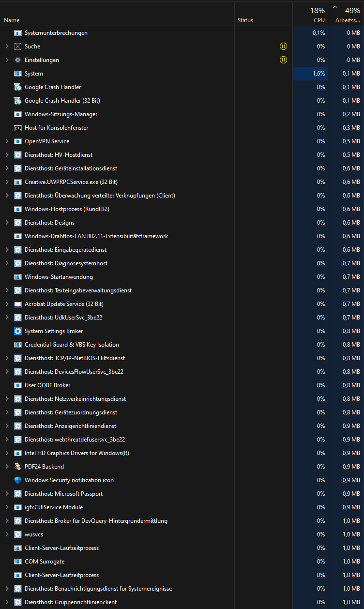This screenshot has width=364, height=609.
Task: Click the Suche process icon
Action: [x=18, y=46]
